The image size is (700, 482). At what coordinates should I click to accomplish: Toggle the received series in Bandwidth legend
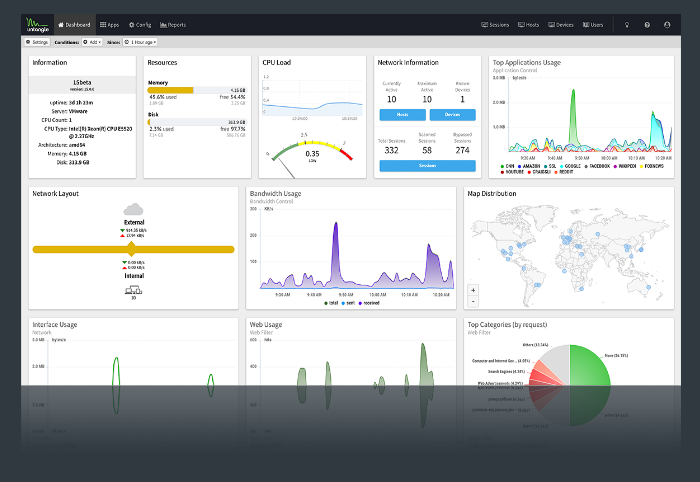(369, 303)
